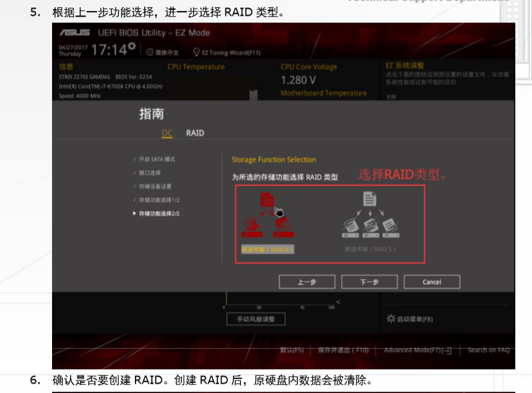Click the Speed: 4000 MHz text
The width and height of the screenshot is (532, 393).
coord(80,96)
